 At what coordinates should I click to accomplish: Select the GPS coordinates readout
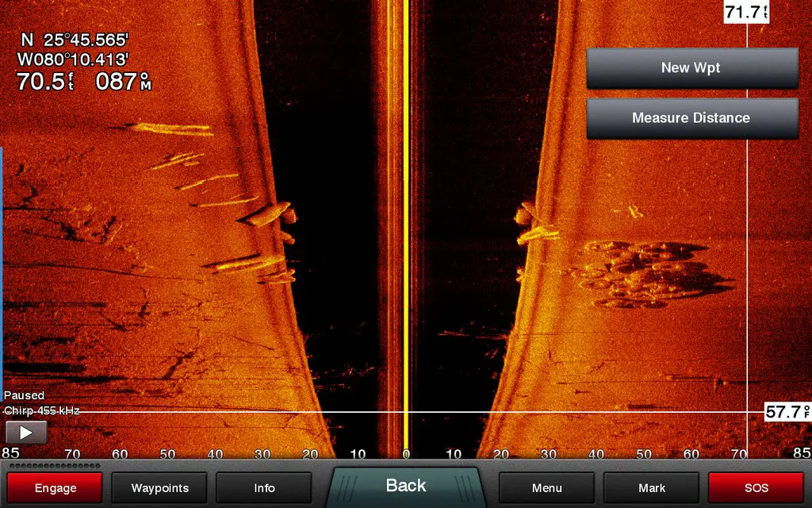pos(75,49)
